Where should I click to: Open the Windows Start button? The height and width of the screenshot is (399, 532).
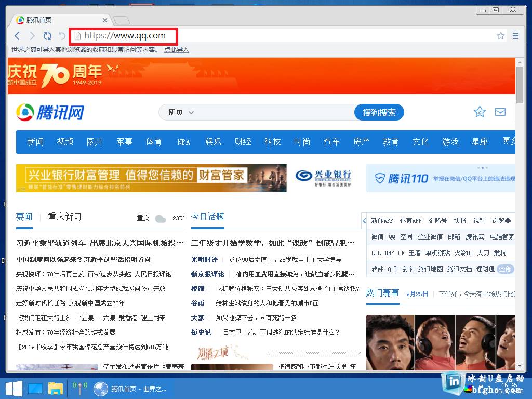pos(14,389)
